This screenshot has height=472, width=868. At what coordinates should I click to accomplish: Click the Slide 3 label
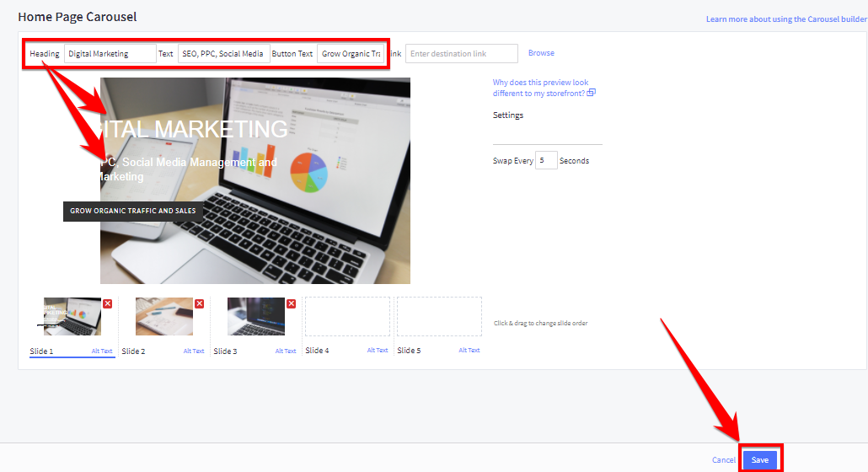(225, 351)
